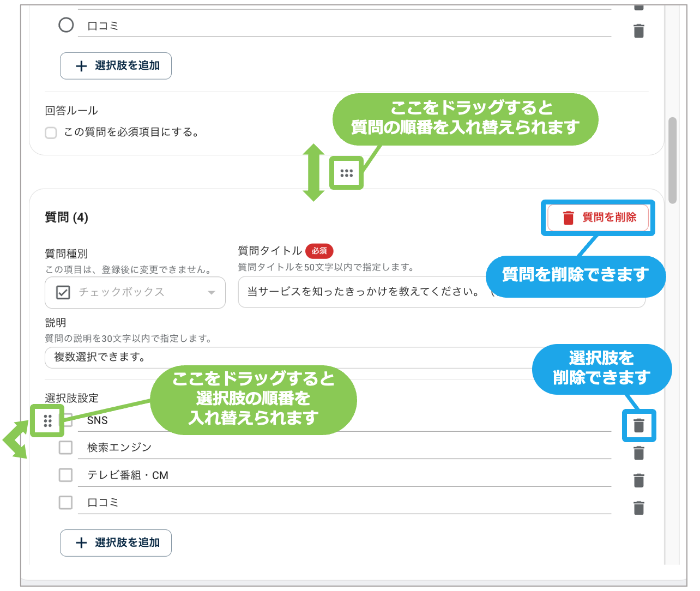Click the 選択肢設定 label
Image resolution: width=700 pixels, height=591 pixels.
(71, 398)
